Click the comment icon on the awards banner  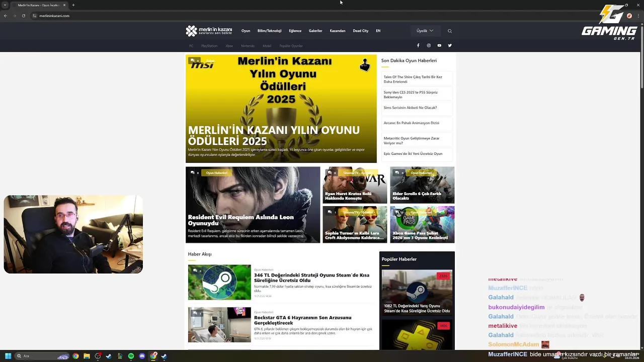(193, 60)
